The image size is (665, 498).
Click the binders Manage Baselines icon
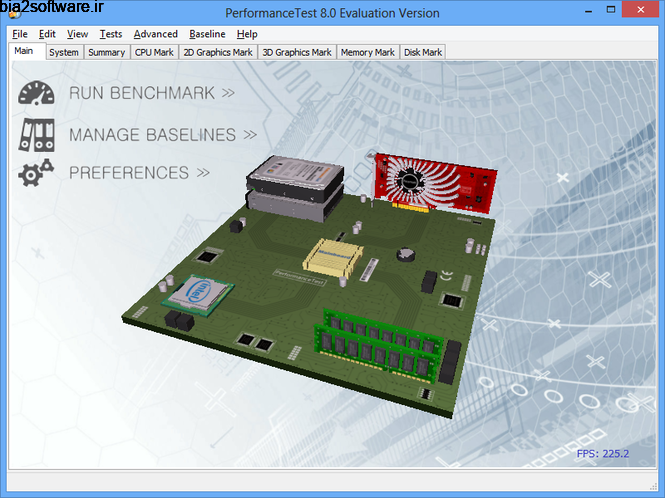point(36,135)
